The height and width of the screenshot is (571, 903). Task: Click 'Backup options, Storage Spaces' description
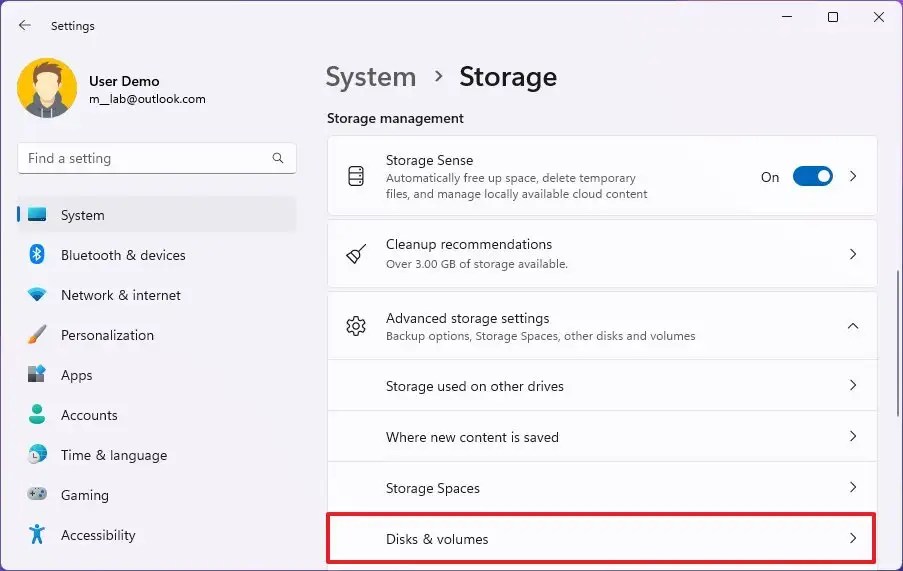(540, 336)
